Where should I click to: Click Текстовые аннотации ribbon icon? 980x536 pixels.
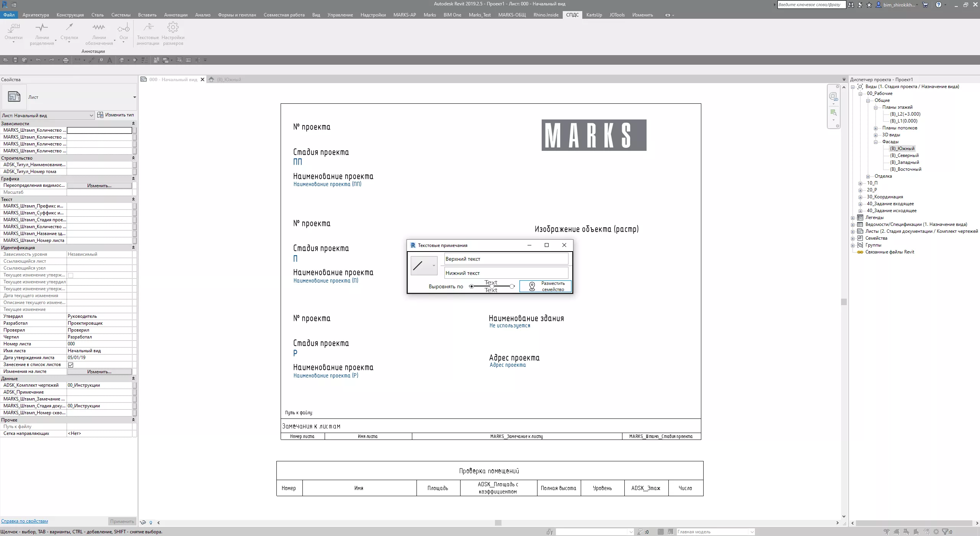[x=148, y=28]
